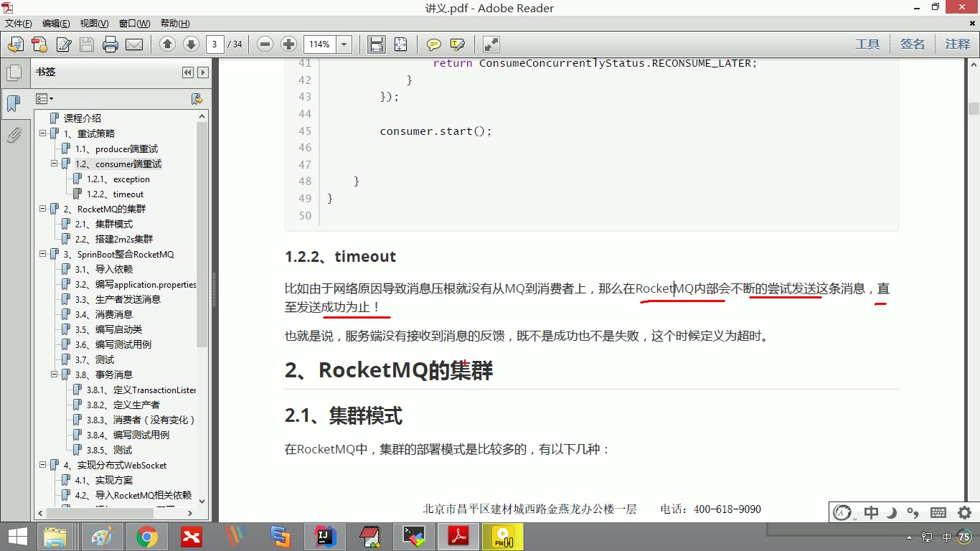This screenshot has height=551, width=980.
Task: Collapse the bookmarks panel with left arrows
Action: (188, 72)
